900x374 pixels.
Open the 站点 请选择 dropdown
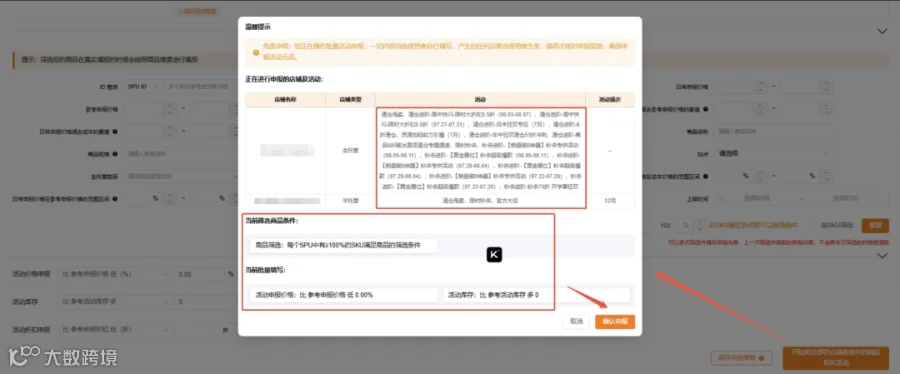(775, 154)
